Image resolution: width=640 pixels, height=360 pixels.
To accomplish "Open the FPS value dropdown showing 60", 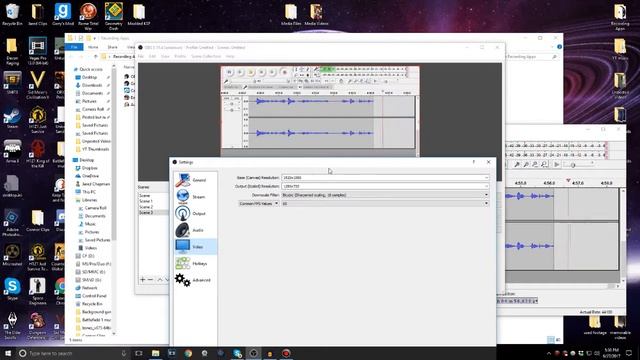I will click(385, 203).
